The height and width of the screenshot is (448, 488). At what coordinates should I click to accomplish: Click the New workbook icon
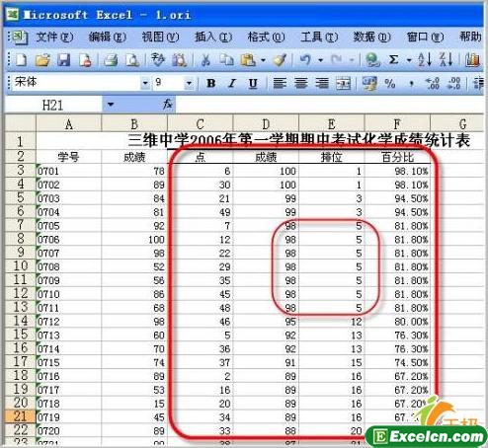click(x=21, y=60)
